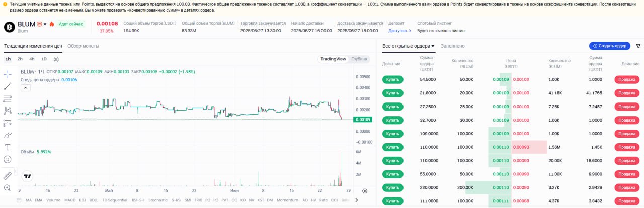Select the 1h timeframe
The height and width of the screenshot is (208, 644).
8,59
